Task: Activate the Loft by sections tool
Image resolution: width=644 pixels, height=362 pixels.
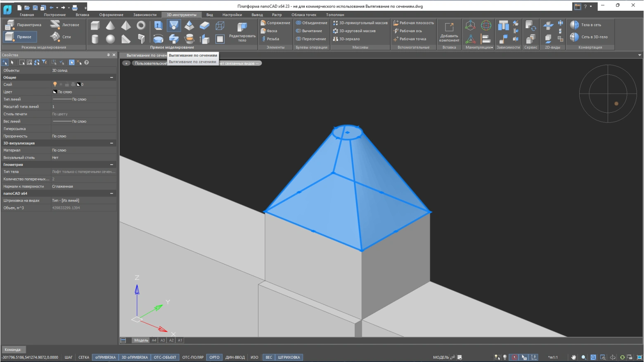Action: (x=174, y=26)
